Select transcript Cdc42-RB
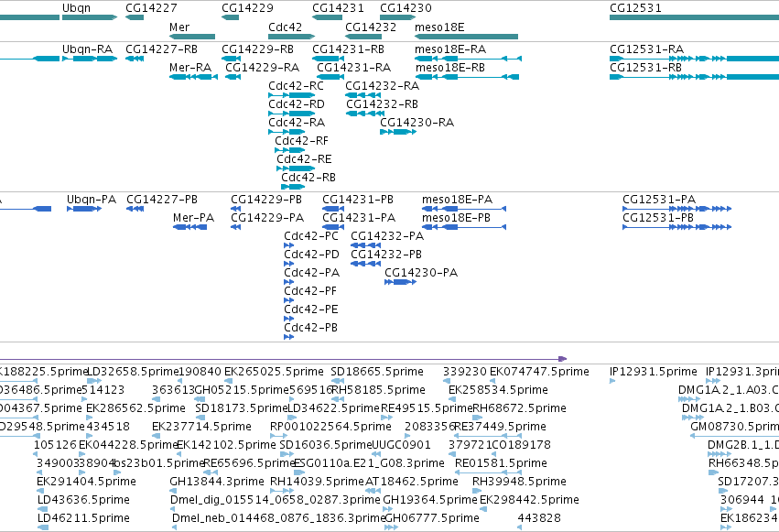 [x=293, y=187]
